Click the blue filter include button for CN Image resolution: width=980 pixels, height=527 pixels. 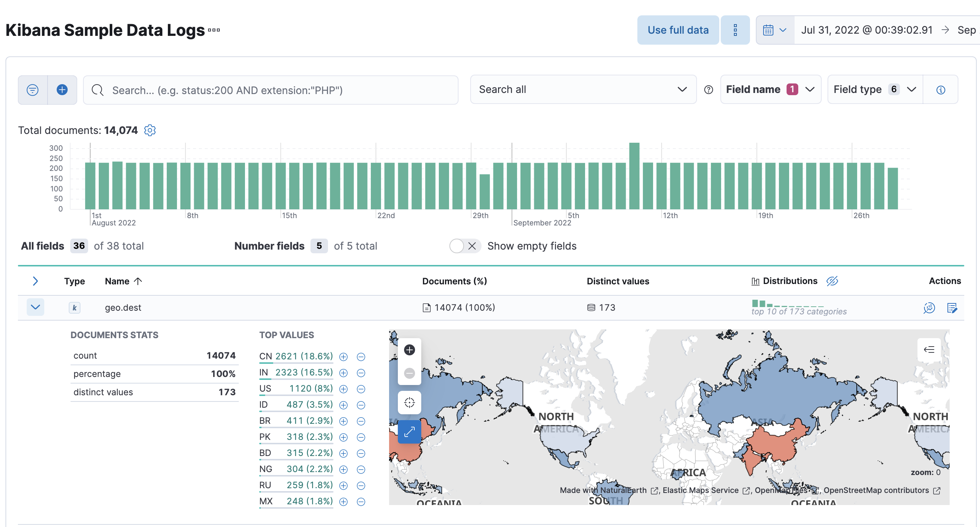(x=344, y=356)
